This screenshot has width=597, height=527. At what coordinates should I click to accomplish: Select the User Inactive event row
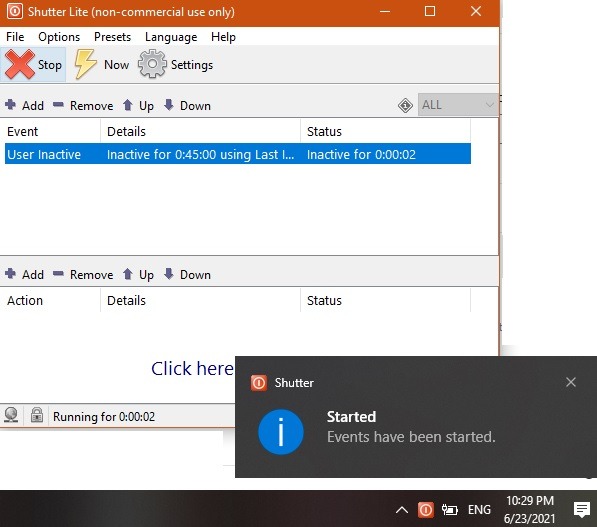pyautogui.click(x=238, y=154)
